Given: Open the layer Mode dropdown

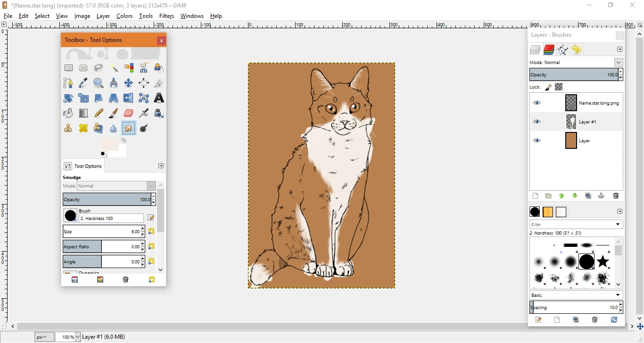Looking at the screenshot, I should [619, 63].
